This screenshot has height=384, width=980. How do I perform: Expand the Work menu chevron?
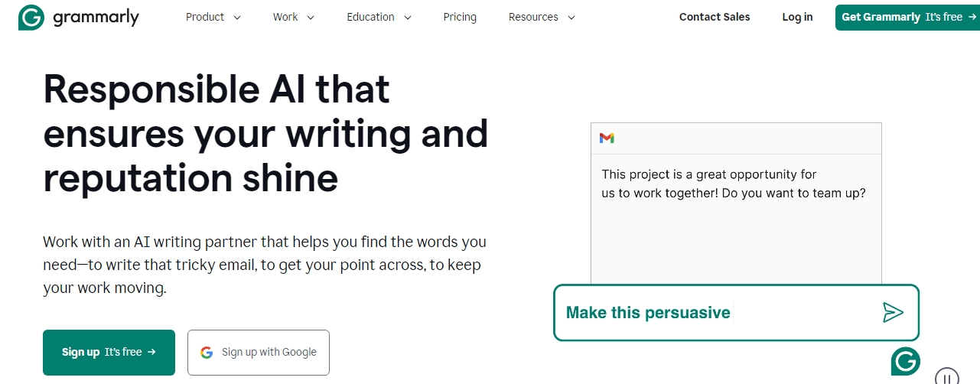click(310, 18)
